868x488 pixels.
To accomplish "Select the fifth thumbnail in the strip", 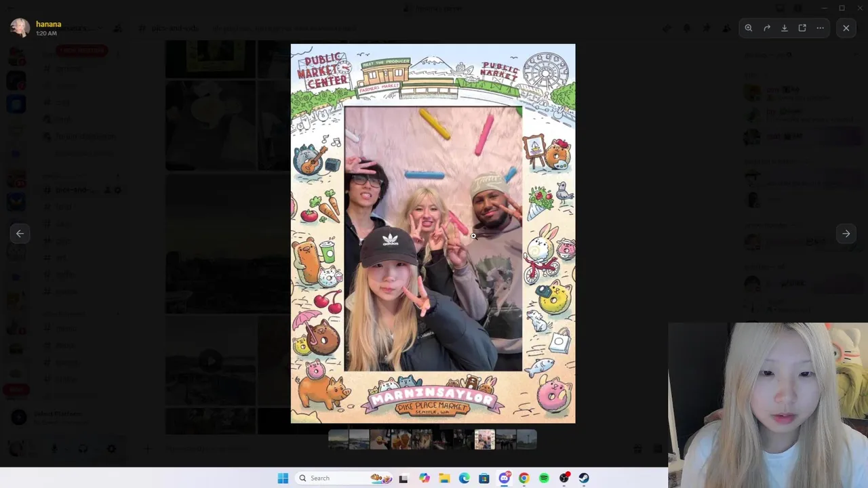I will click(422, 439).
